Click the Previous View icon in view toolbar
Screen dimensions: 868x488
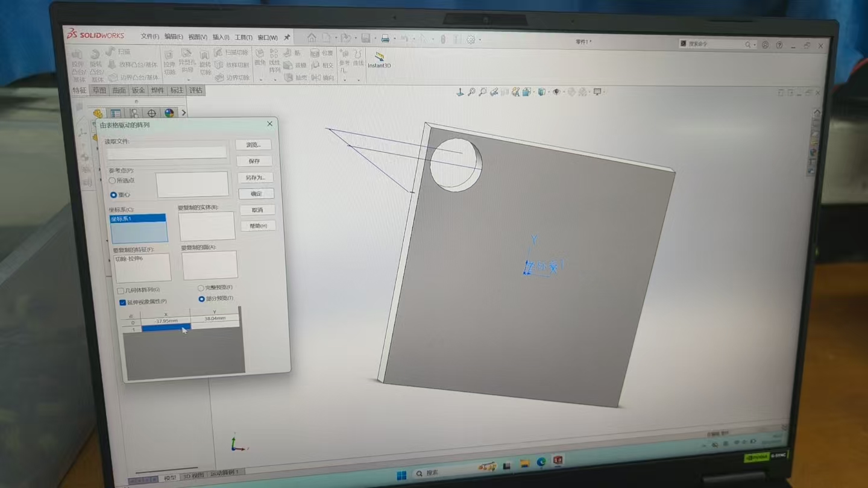coord(494,92)
